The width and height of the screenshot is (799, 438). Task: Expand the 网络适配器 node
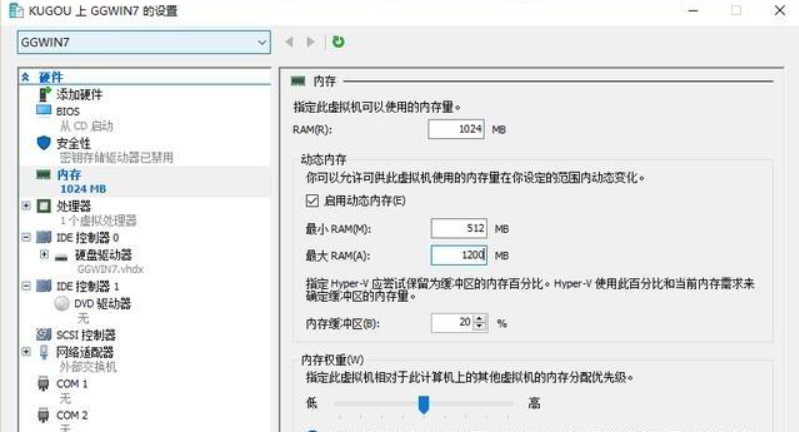coord(26,351)
